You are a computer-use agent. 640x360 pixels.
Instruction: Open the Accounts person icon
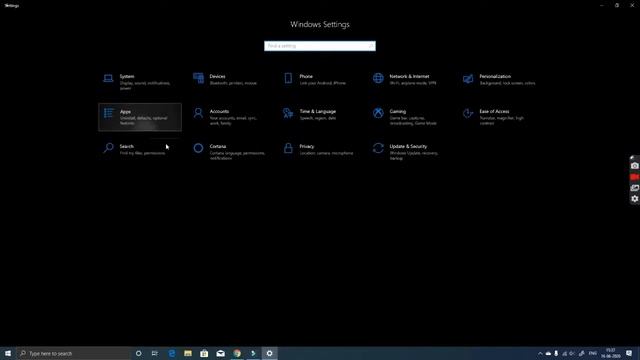(x=198, y=113)
